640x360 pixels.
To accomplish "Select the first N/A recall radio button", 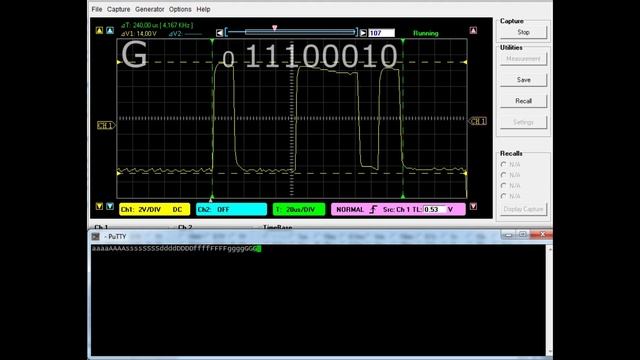I will pyautogui.click(x=503, y=164).
